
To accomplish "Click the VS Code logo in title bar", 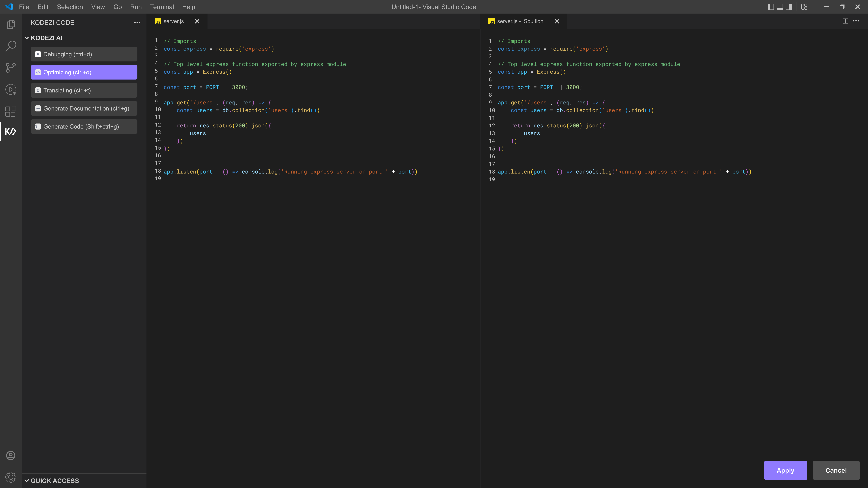I will 9,7.
